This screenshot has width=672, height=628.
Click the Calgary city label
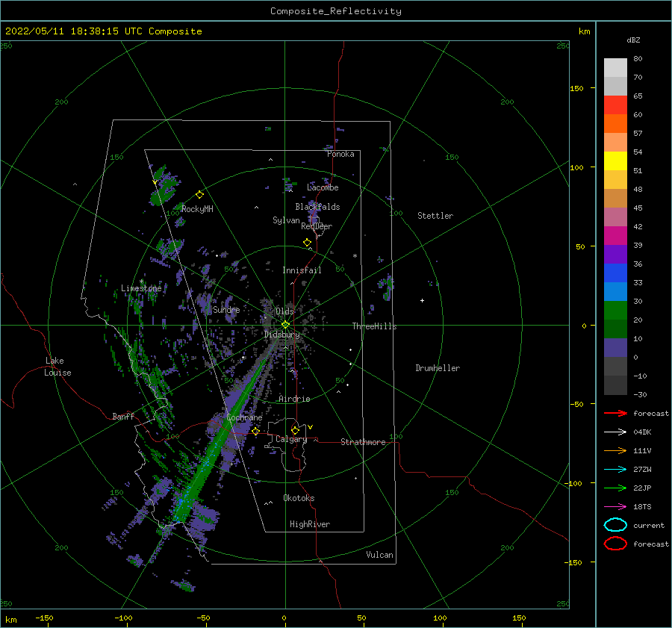(x=291, y=439)
